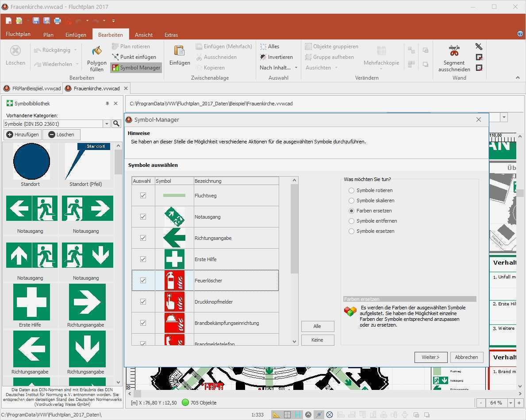526x420 pixels.
Task: Uncheck the Notausgang row checkbox
Action: pyautogui.click(x=143, y=216)
